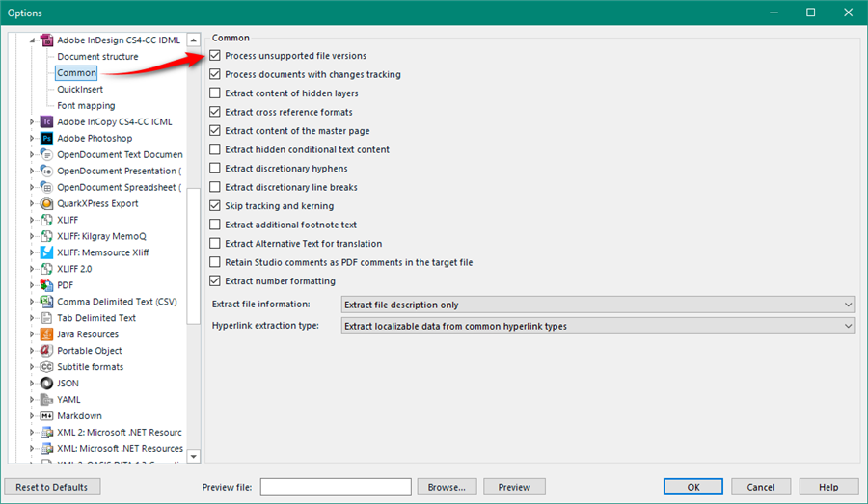Click the Preview file input field
The height and width of the screenshot is (504, 868).
point(335,487)
